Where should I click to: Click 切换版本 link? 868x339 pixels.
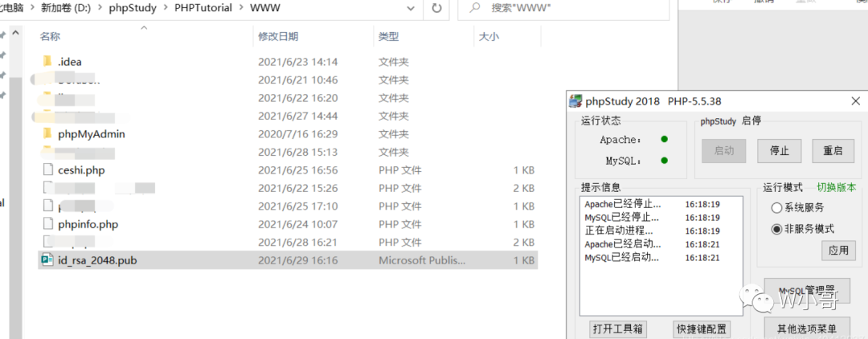click(x=836, y=187)
